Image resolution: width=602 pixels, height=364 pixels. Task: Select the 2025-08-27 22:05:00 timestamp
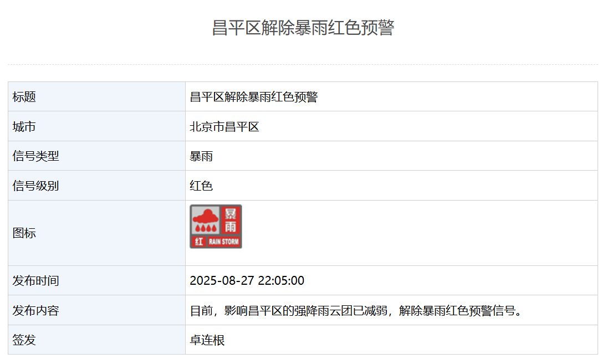247,280
